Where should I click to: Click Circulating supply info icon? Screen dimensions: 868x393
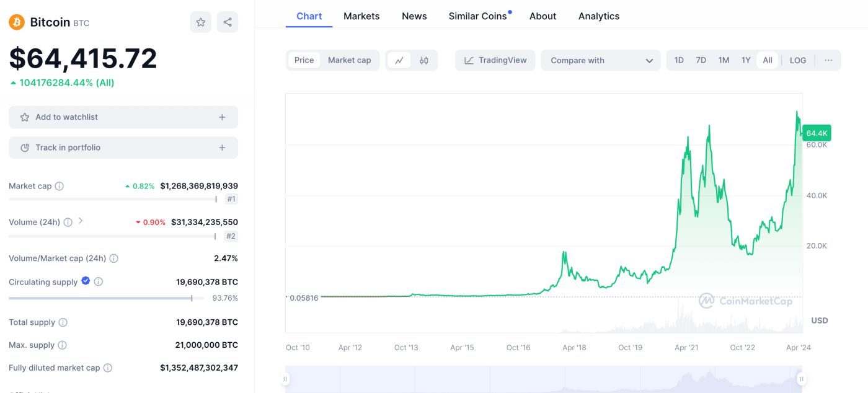pos(99,281)
